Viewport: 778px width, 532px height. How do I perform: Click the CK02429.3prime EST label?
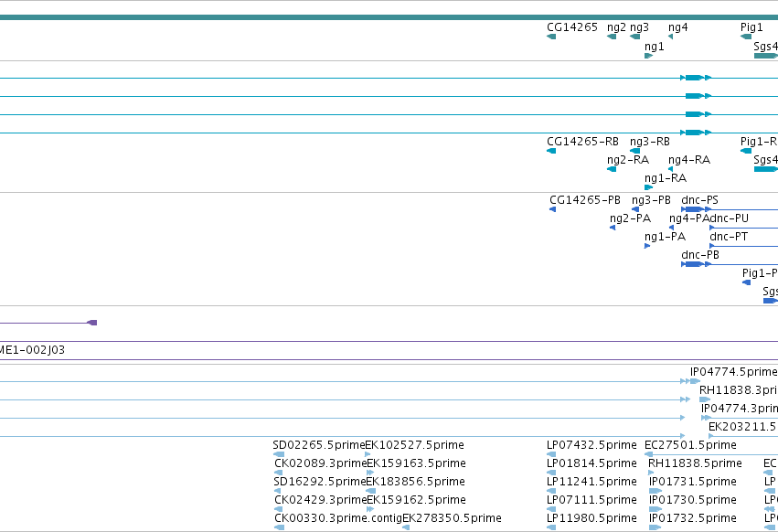pyautogui.click(x=320, y=500)
